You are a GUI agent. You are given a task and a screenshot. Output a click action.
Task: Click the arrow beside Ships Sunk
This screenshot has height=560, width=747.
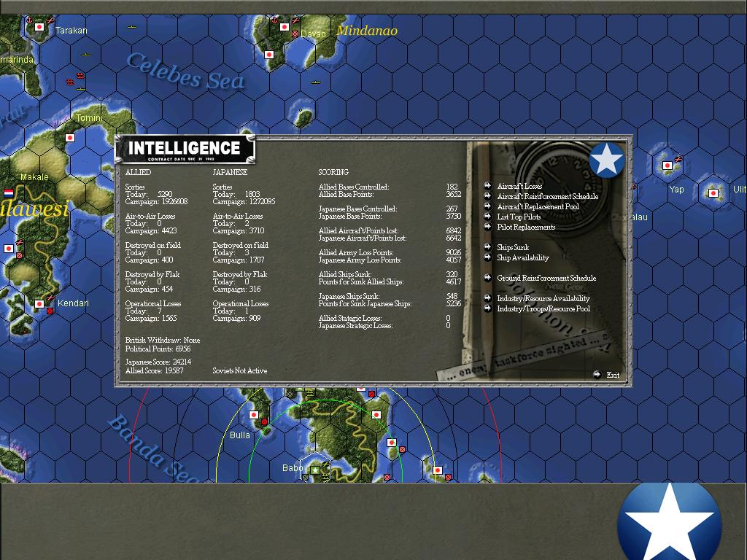coord(487,246)
